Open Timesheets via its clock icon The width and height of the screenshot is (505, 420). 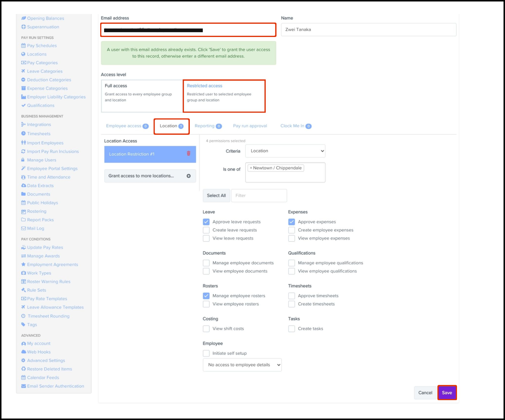click(x=23, y=134)
